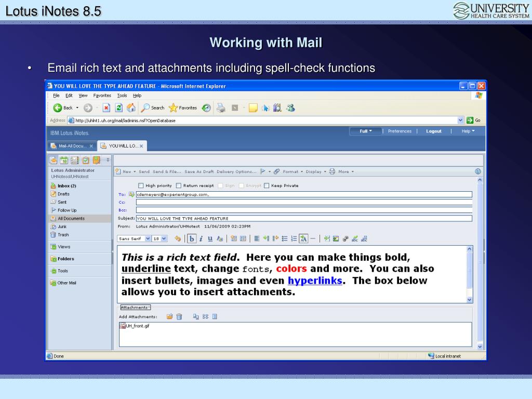Viewport: 532px width, 399px height.
Task: Click Save As Draft
Action: 199,171
